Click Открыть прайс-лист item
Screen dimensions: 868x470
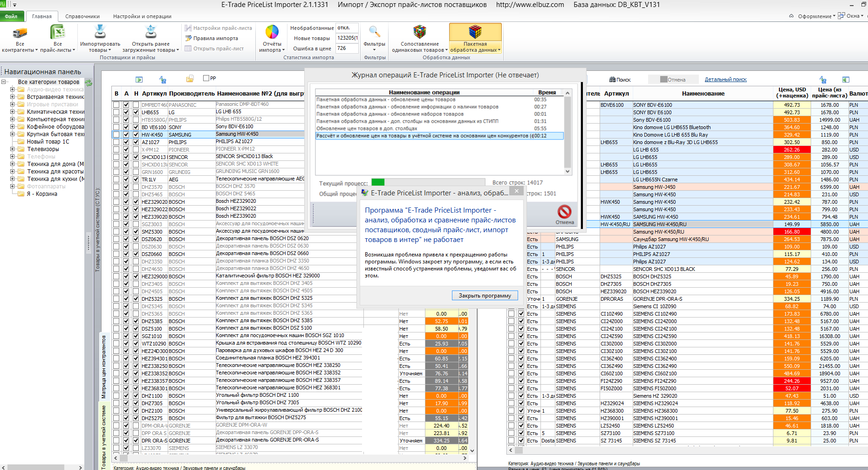pos(214,48)
